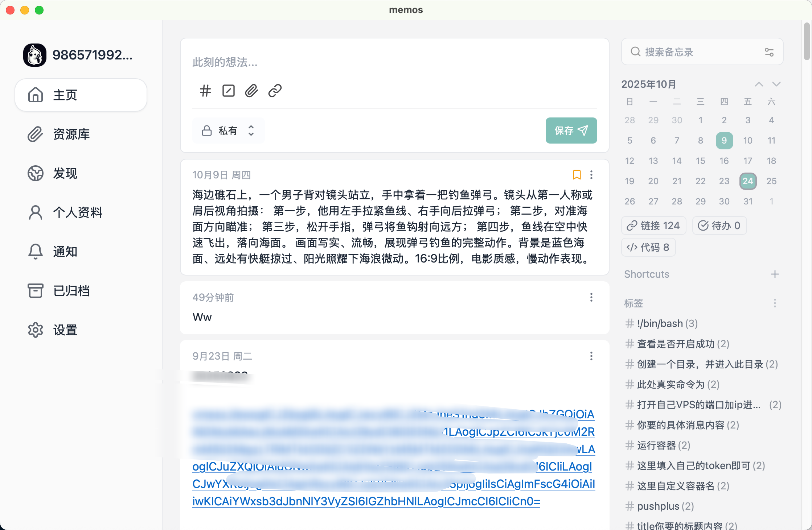Click the link memo chain icon
This screenshot has width=812, height=530.
point(275,91)
